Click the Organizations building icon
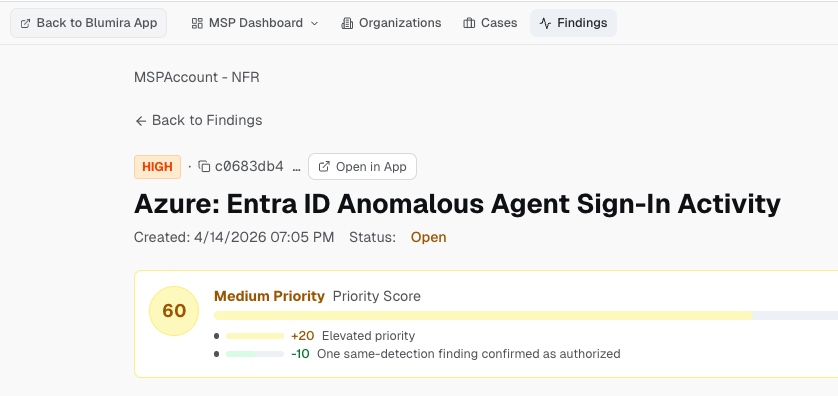 [x=347, y=23]
